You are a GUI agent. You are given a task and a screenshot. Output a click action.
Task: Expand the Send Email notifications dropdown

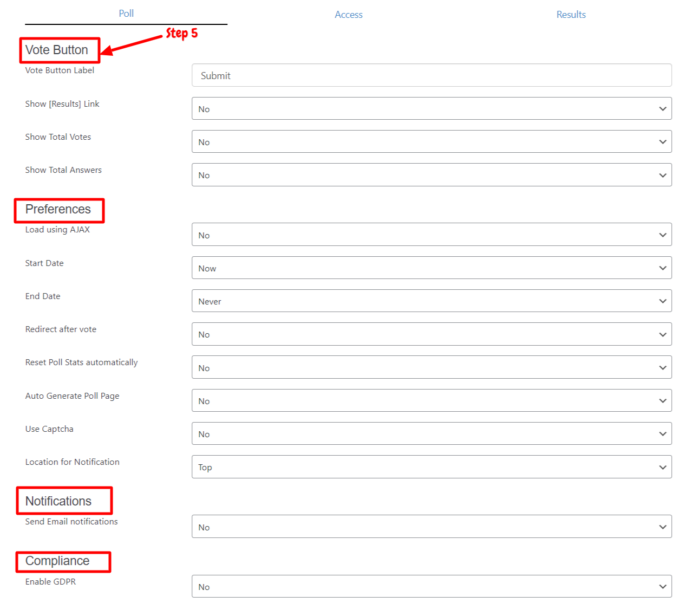pos(432,527)
